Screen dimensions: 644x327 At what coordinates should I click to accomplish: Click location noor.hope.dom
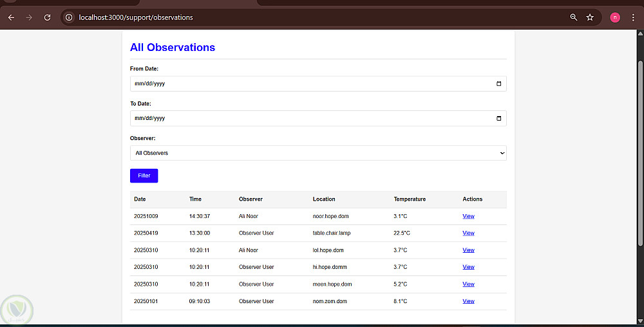pyautogui.click(x=330, y=216)
